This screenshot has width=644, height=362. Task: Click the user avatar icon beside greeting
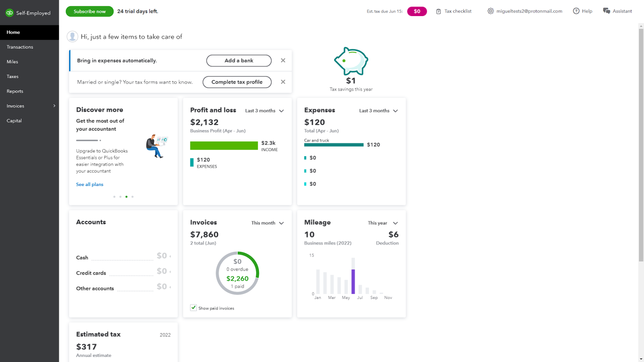(x=72, y=37)
